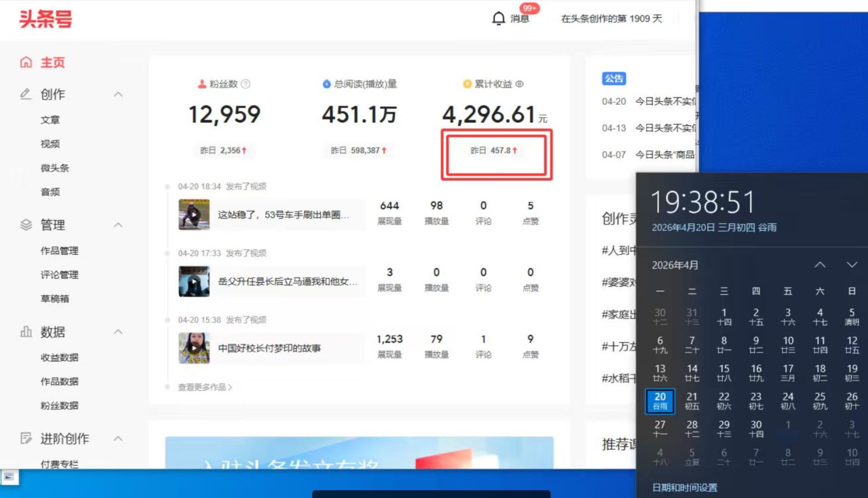
Task: Open 视频 in the sidebar
Action: pyautogui.click(x=50, y=144)
